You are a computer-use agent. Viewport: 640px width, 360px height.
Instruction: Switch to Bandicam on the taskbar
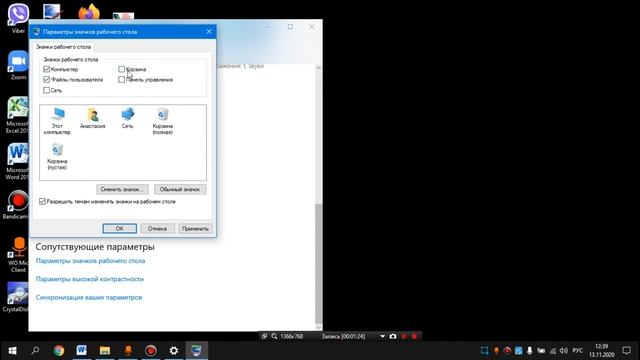pyautogui.click(x=151, y=350)
